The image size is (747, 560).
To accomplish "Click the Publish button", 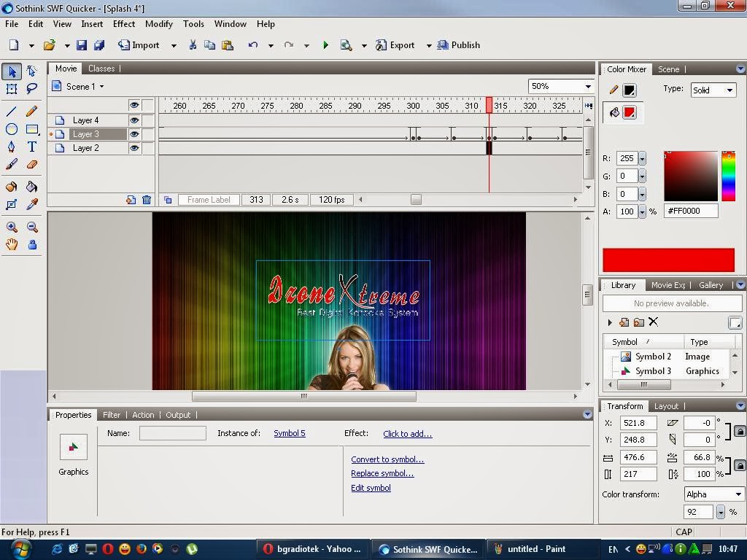I will [459, 45].
